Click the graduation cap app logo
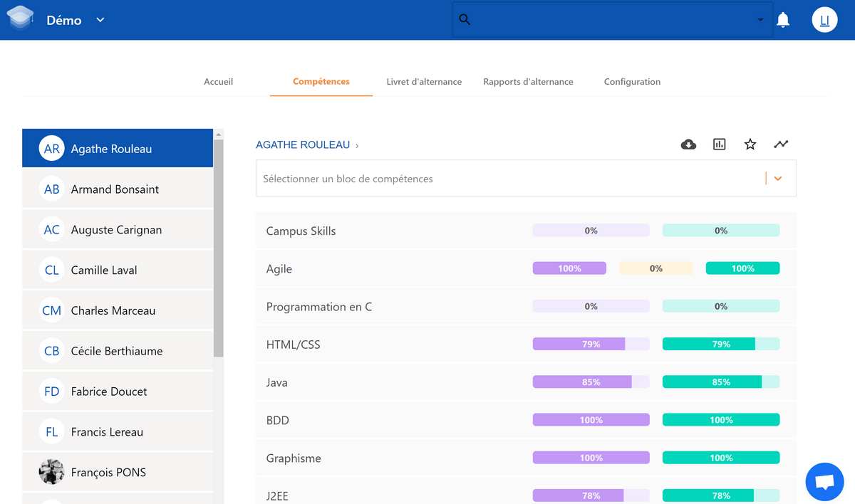The width and height of the screenshot is (855, 504). (21, 19)
